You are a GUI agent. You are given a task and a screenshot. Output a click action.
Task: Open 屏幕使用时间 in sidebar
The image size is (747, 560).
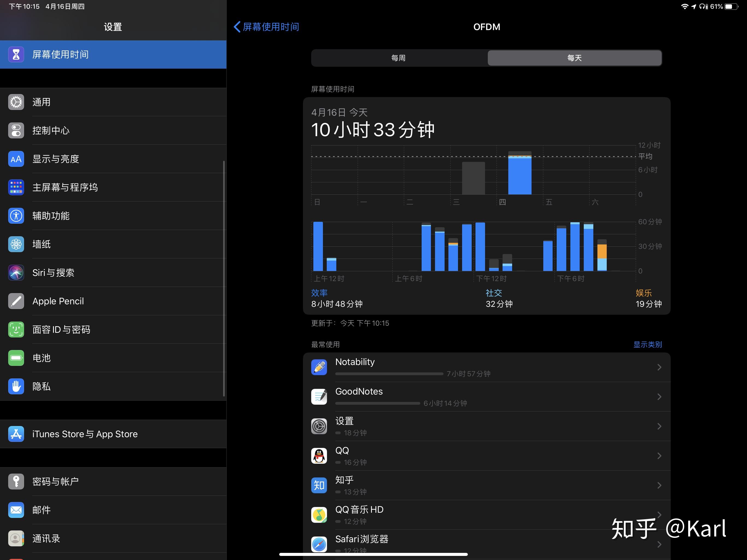113,54
